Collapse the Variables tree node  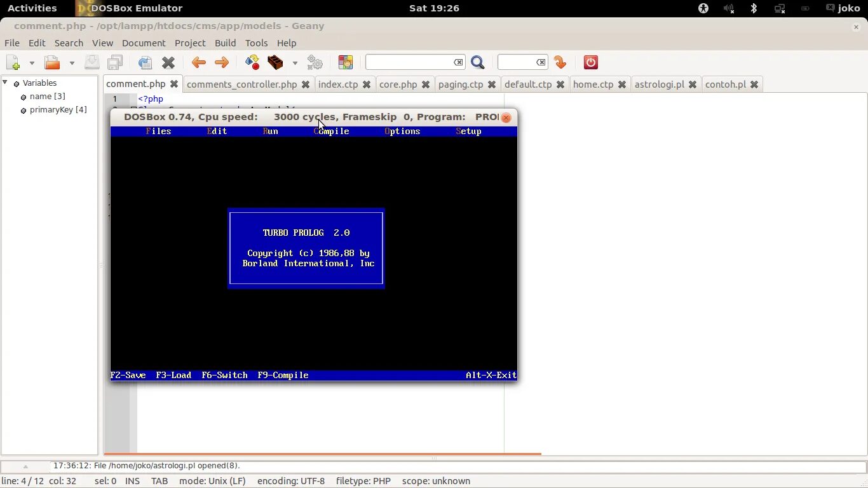5,83
